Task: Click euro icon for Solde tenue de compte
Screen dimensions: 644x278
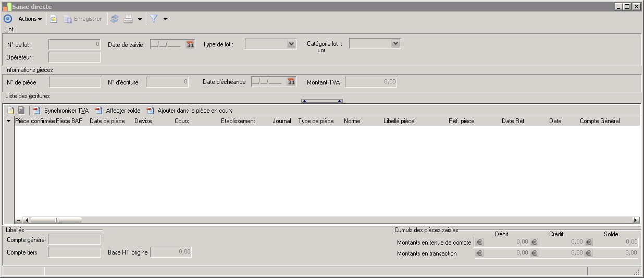Action: point(589,243)
